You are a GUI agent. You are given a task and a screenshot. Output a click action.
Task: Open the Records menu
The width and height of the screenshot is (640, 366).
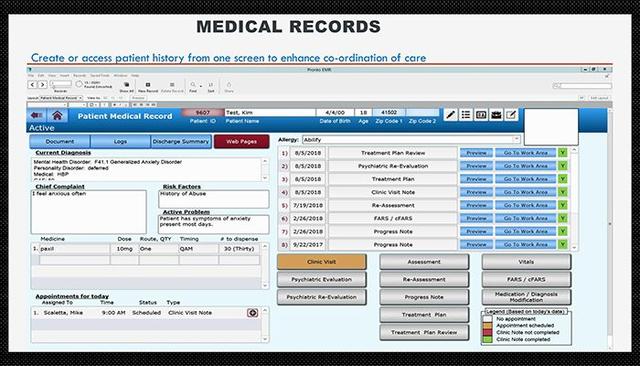[80, 75]
